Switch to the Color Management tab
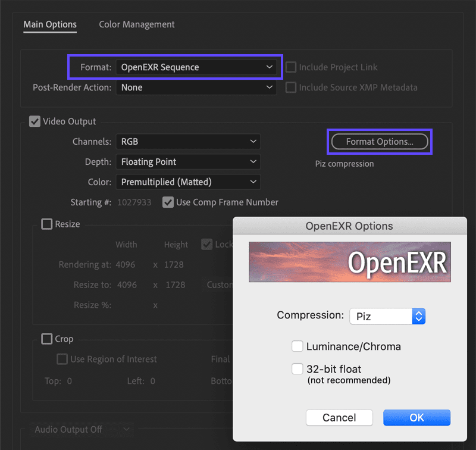This screenshot has width=476, height=450. coord(136,24)
